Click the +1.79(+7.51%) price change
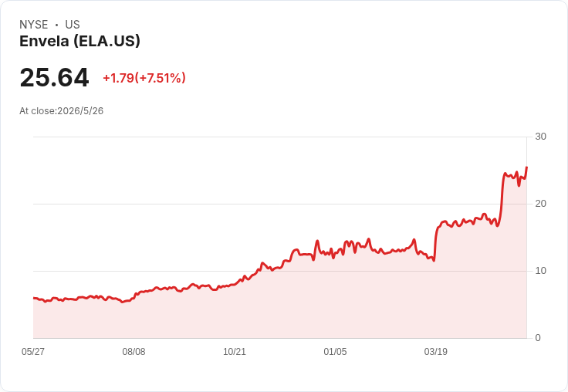The width and height of the screenshot is (568, 392). pyautogui.click(x=144, y=78)
